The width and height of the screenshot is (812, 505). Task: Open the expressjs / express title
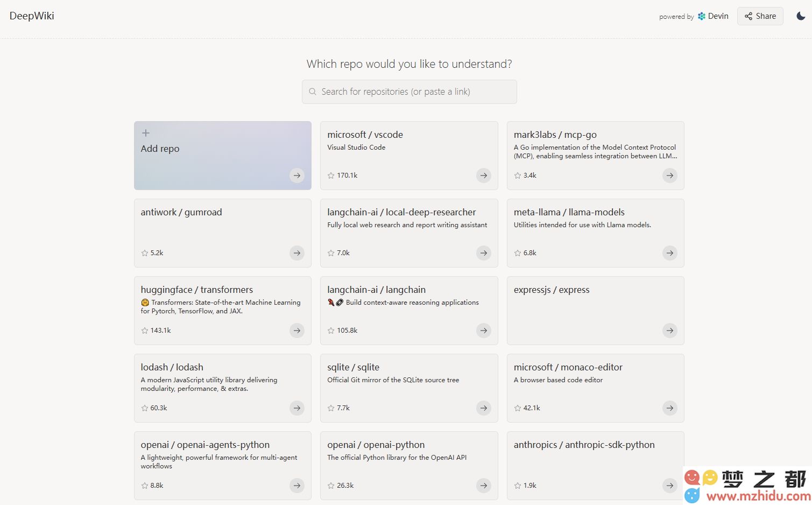coord(552,290)
